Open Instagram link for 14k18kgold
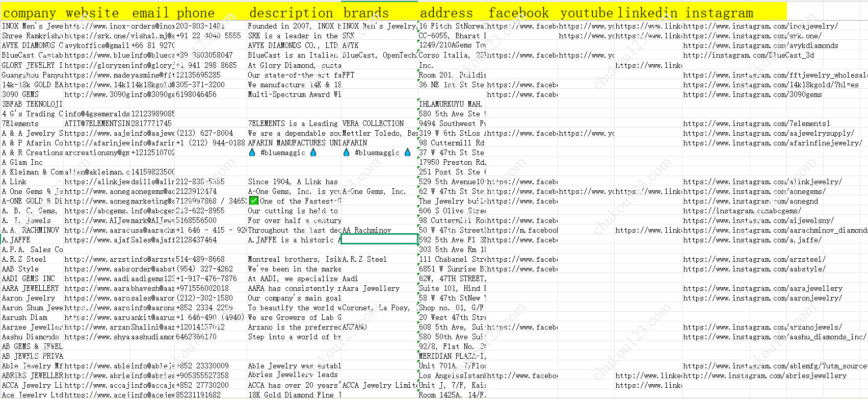The width and height of the screenshot is (868, 399). coord(771,85)
